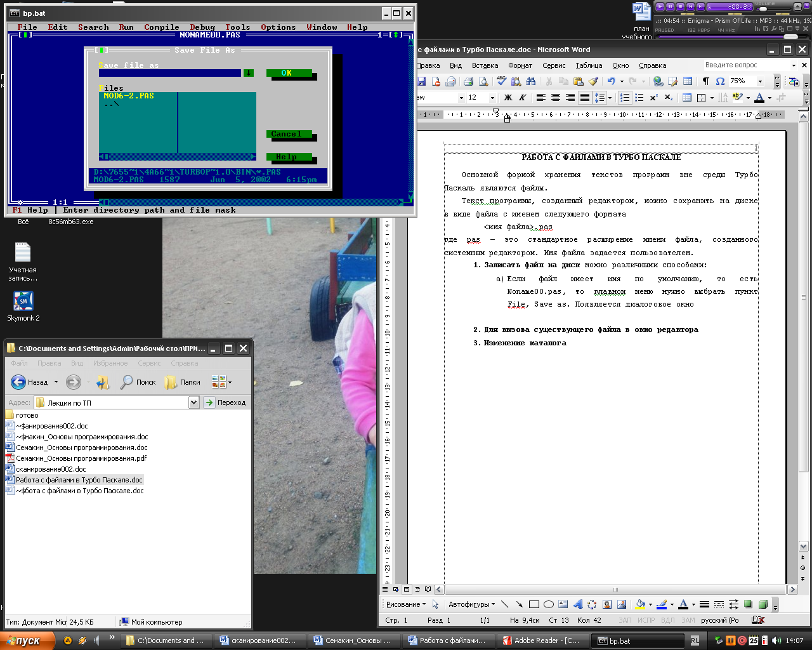Select the Oval drawing tool in Word
Viewport: 812px width, 650px height.
tap(549, 604)
